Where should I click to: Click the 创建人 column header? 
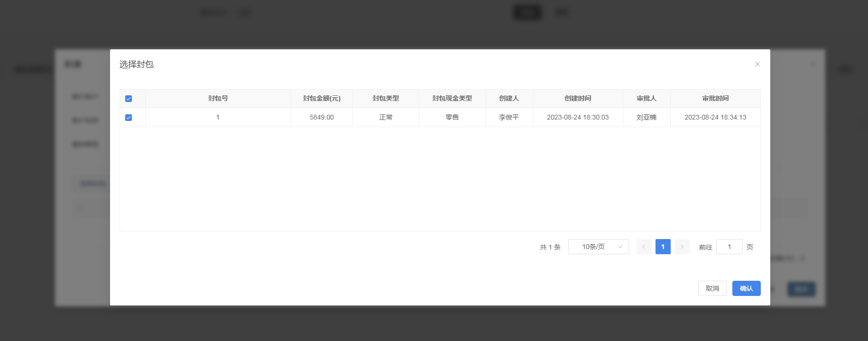509,98
